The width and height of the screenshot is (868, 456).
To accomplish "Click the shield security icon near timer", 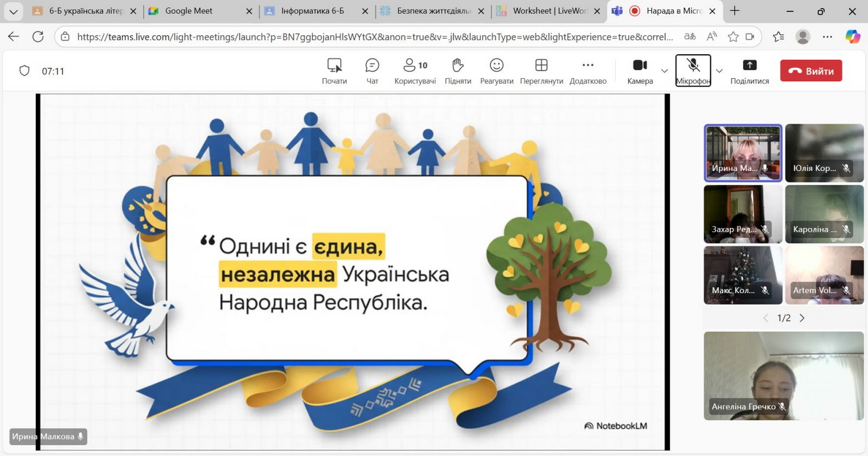I will pyautogui.click(x=24, y=71).
